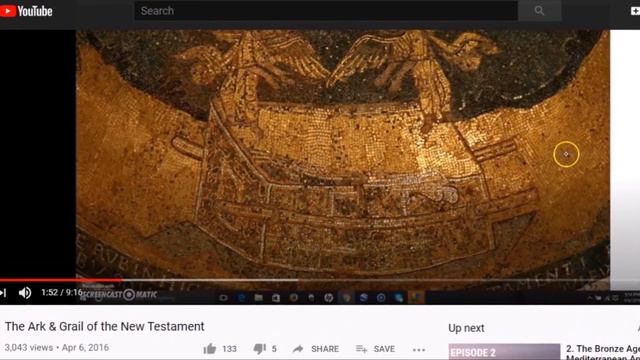Click the share arrow icon
Viewport: 640px width, 360px height.
click(298, 349)
